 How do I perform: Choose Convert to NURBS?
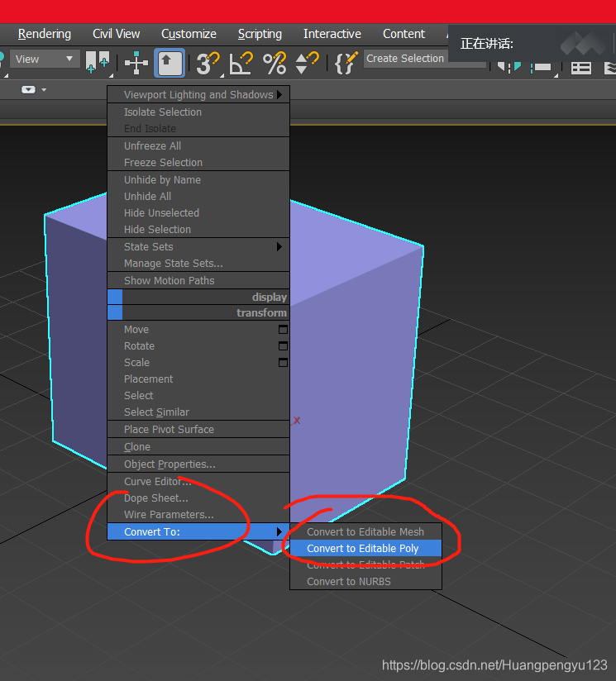(x=365, y=582)
